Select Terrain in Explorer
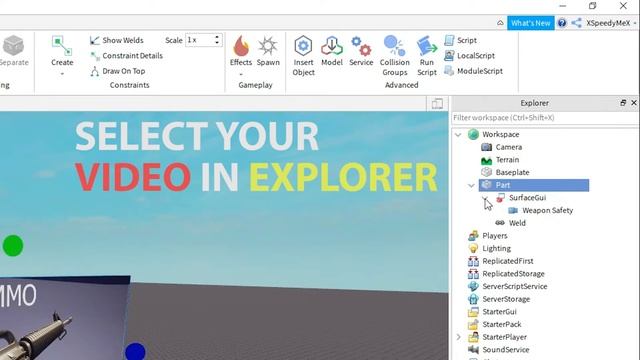The width and height of the screenshot is (640, 360). click(x=507, y=160)
